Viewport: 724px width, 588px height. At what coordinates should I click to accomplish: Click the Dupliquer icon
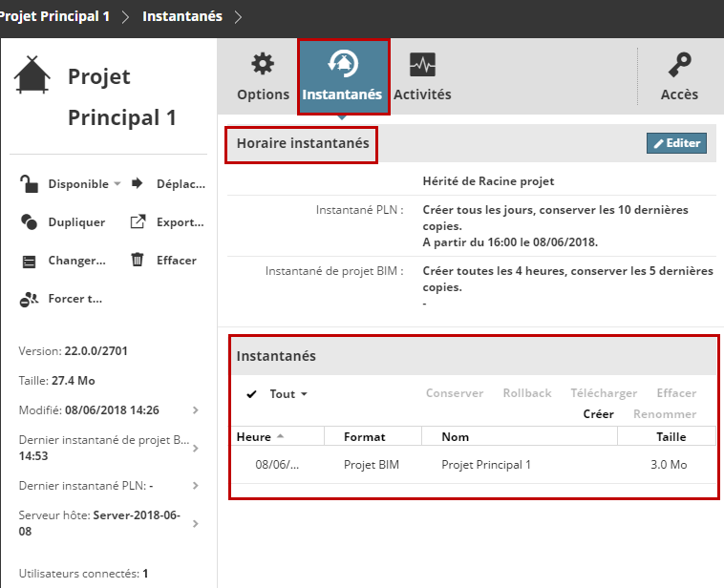pos(29,222)
